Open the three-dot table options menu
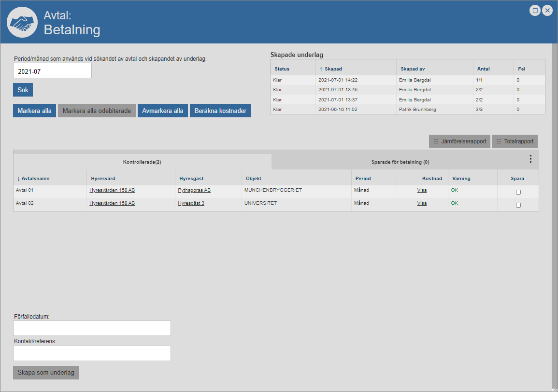This screenshot has width=558, height=392. pyautogui.click(x=530, y=159)
